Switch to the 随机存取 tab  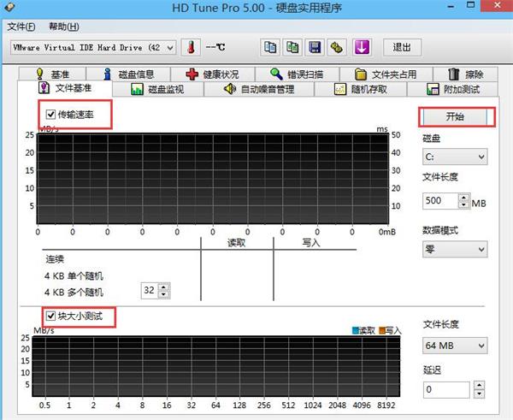pyautogui.click(x=361, y=89)
